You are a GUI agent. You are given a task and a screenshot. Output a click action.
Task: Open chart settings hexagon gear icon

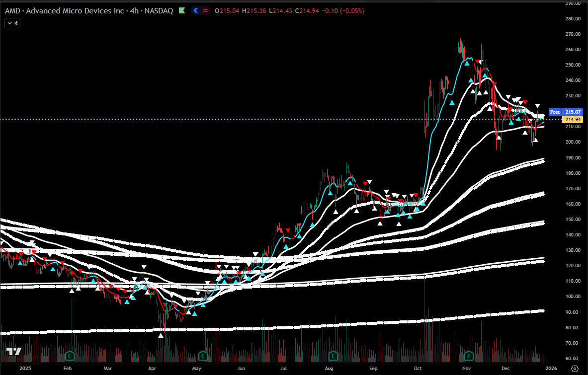(575, 369)
